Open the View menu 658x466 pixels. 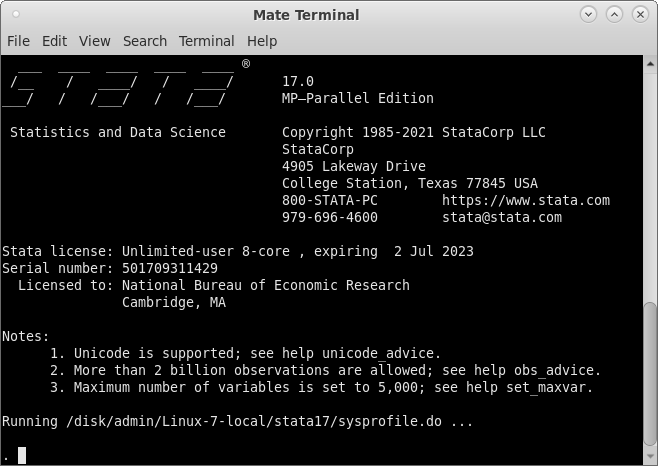tap(95, 41)
